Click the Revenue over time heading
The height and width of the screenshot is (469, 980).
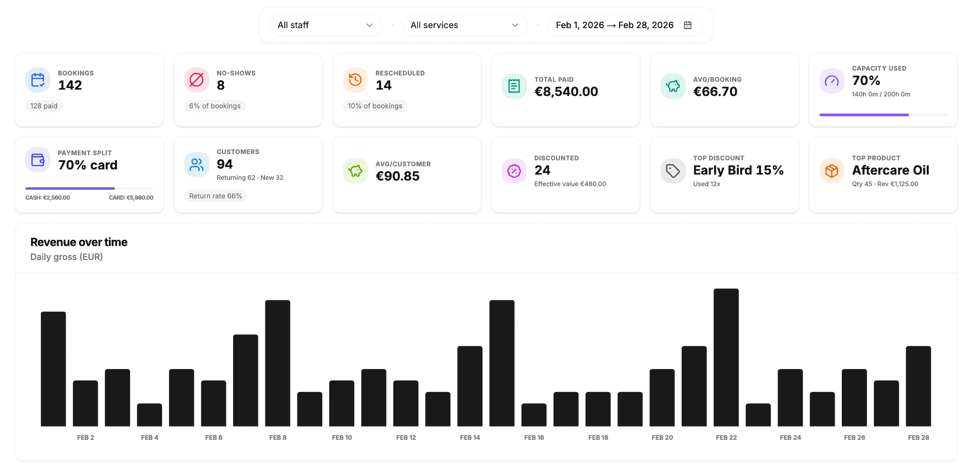tap(79, 242)
